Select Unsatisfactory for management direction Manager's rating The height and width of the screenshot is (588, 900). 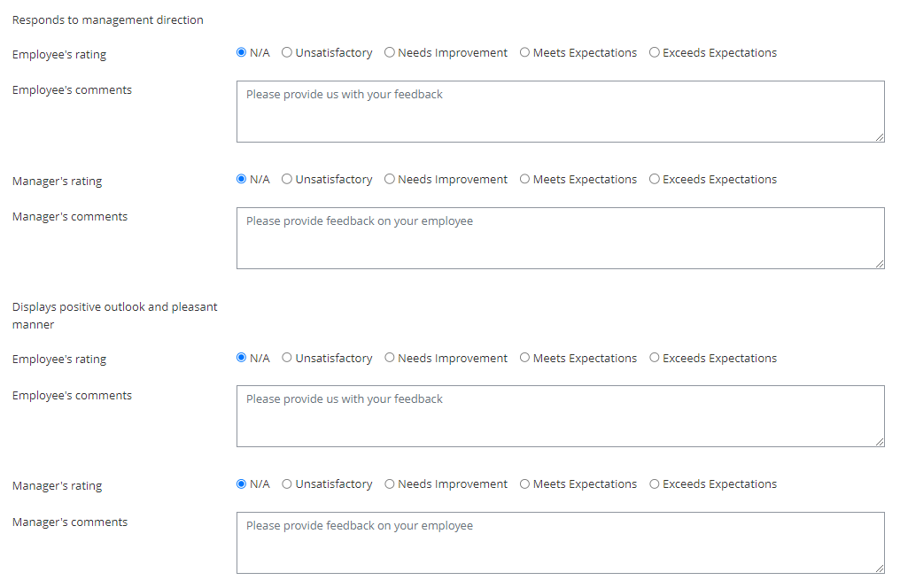coord(287,180)
